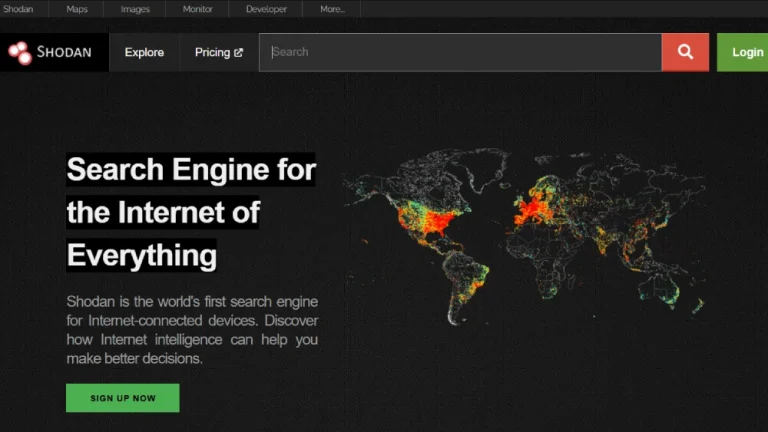Click the red magnifier search button
Image resolution: width=768 pixels, height=432 pixels.
[x=685, y=52]
